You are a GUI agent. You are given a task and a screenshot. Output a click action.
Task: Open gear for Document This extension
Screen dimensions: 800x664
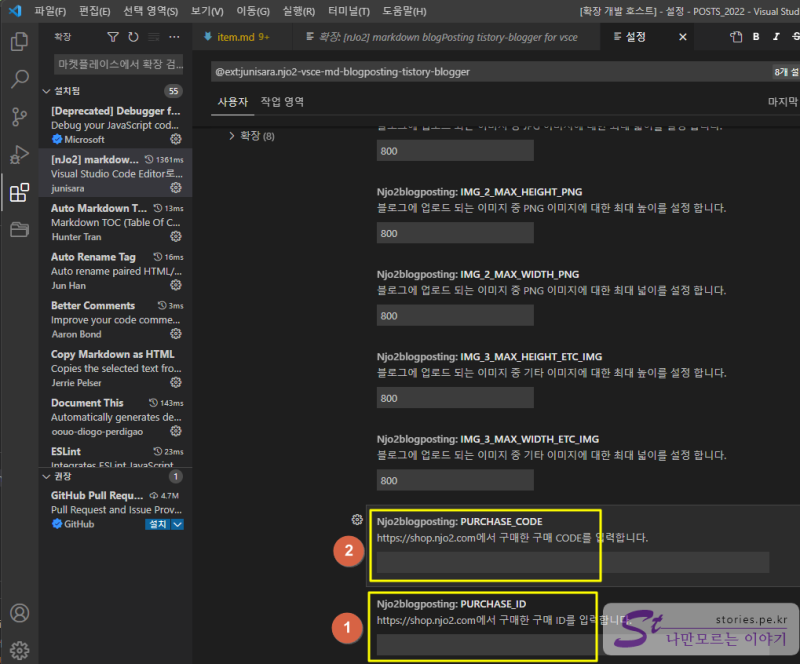(176, 431)
